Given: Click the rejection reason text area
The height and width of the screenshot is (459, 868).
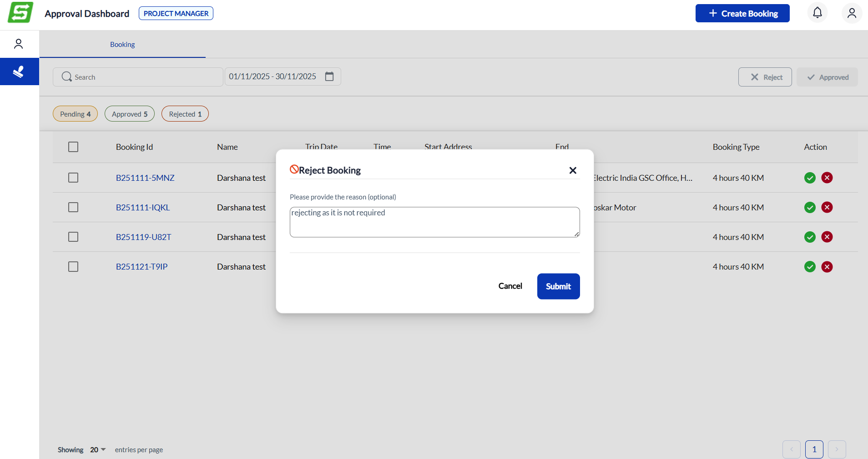Looking at the screenshot, I should (x=434, y=222).
